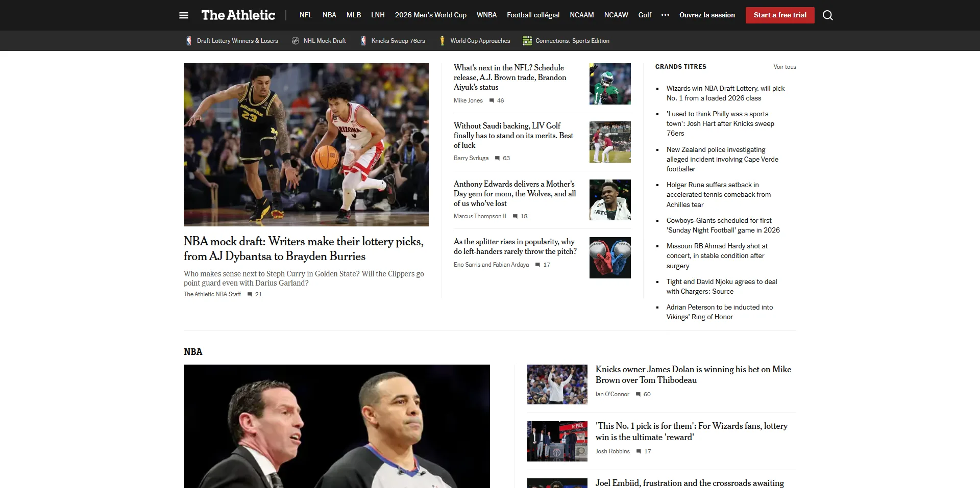Click the Eagles player article thumbnail
The width and height of the screenshot is (980, 488).
tap(610, 84)
